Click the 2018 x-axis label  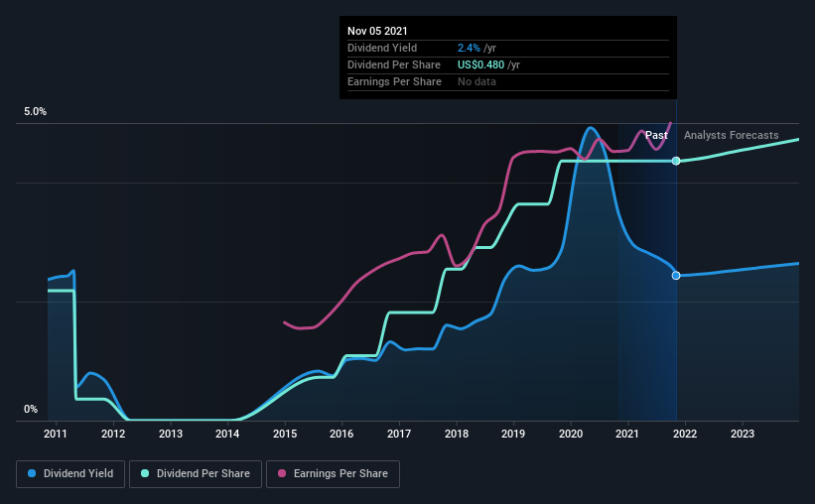click(x=457, y=434)
